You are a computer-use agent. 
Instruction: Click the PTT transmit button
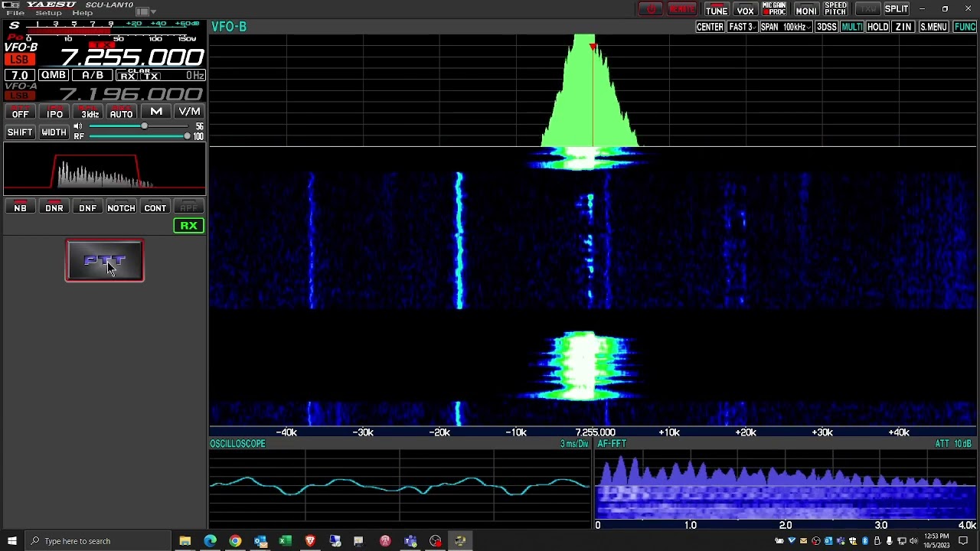[x=104, y=261]
